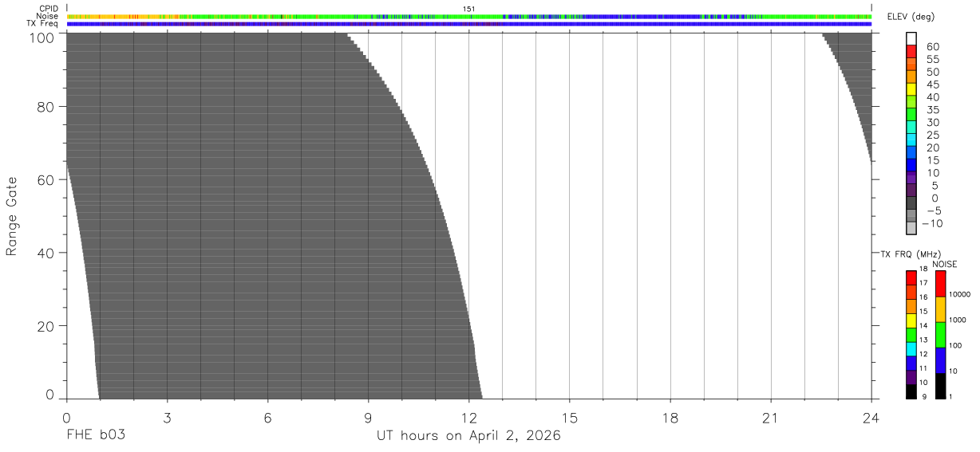Select the green 30-35 degree elevation swatch
This screenshot has height=452, width=980.
click(911, 114)
